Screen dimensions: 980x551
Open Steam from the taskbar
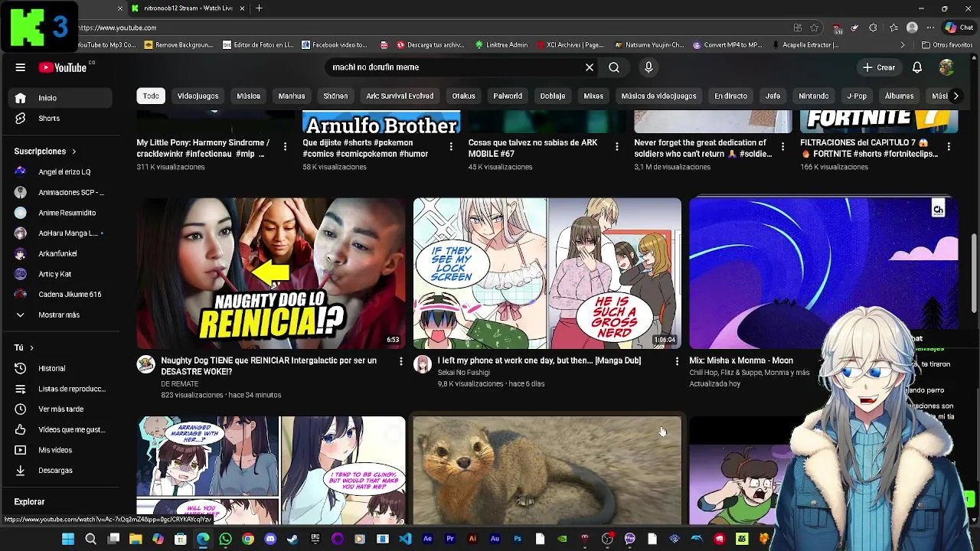click(x=292, y=540)
